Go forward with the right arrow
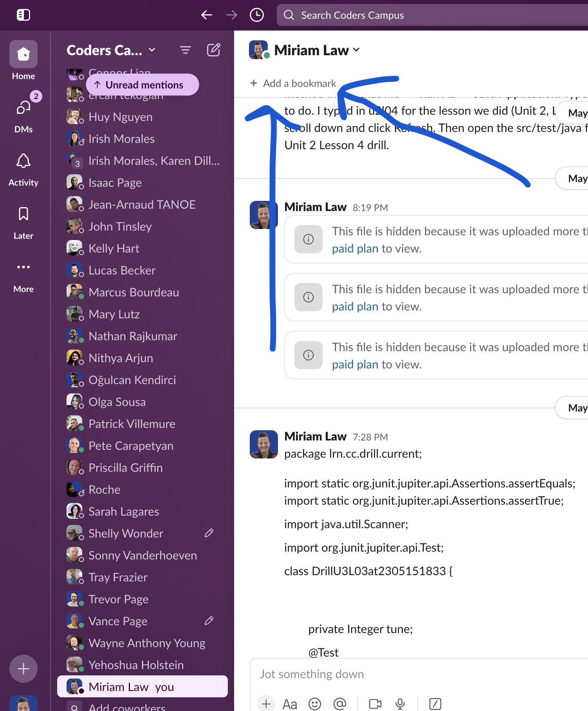 click(232, 15)
